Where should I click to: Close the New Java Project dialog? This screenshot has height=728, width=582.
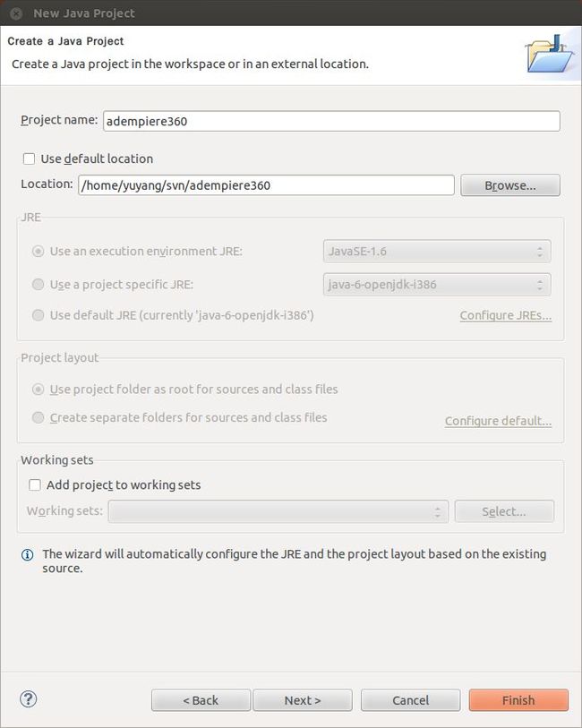tap(16, 13)
